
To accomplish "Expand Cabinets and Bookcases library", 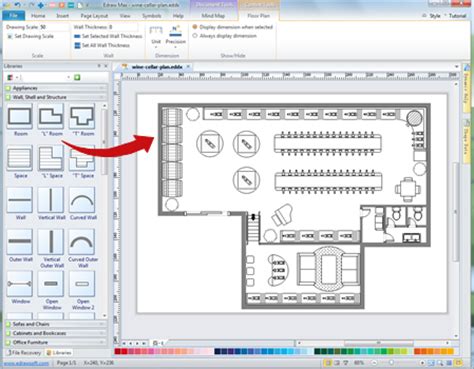I will pos(55,333).
